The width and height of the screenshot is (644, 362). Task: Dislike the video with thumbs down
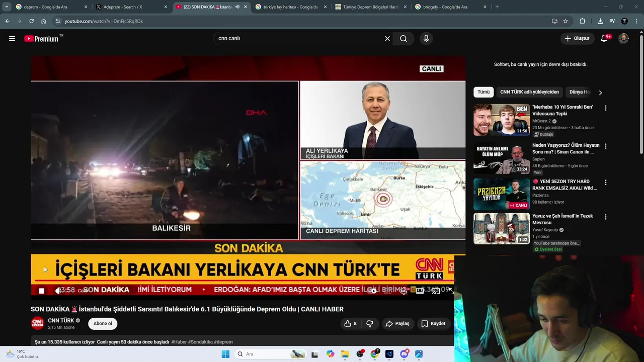[x=369, y=323]
